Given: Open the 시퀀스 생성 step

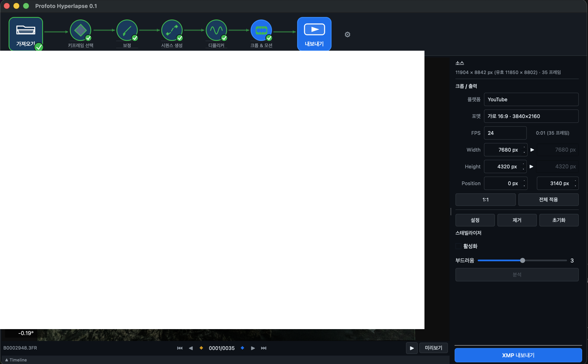Looking at the screenshot, I should (172, 33).
